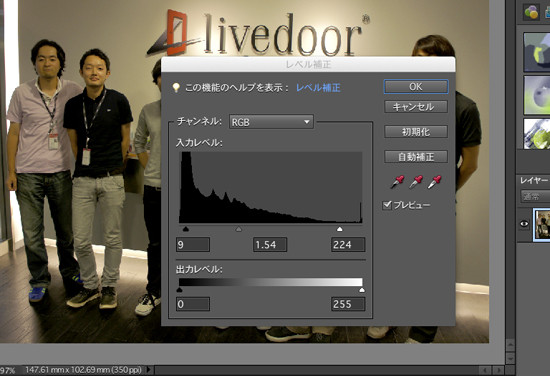Image resolution: width=550 pixels, height=376 pixels.
Task: Click the input highlight slider handle
Action: click(340, 229)
